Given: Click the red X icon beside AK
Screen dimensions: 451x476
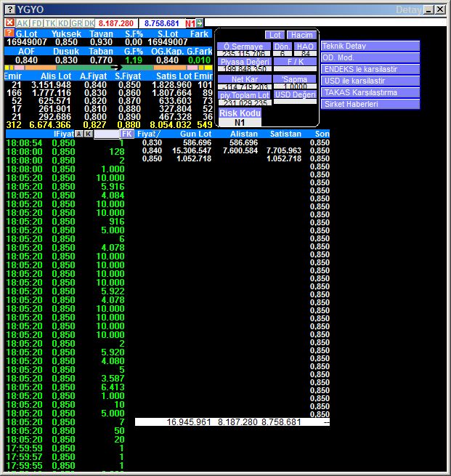Looking at the screenshot, I should [9, 23].
